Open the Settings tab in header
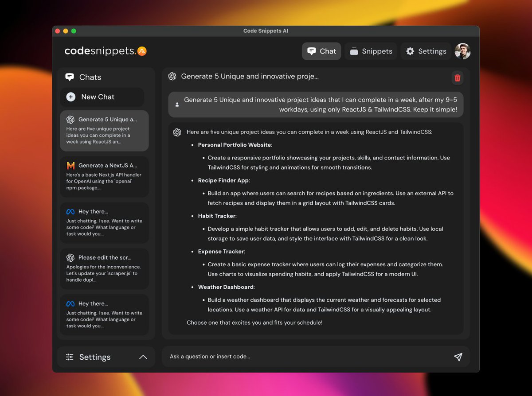This screenshot has width=532, height=396. (426, 51)
